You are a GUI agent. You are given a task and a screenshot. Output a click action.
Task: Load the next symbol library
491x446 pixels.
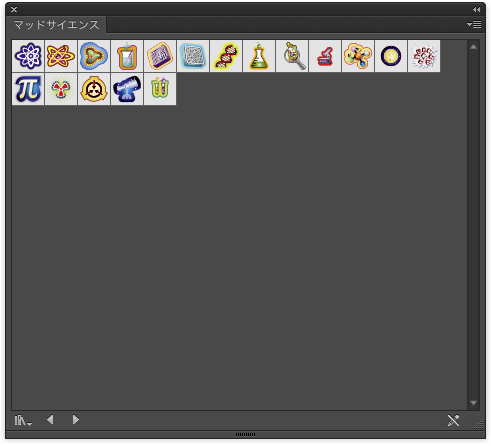pyautogui.click(x=76, y=419)
